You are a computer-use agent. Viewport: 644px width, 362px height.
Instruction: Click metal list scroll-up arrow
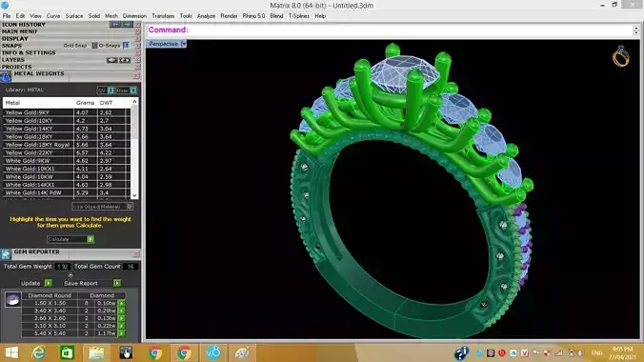(134, 102)
